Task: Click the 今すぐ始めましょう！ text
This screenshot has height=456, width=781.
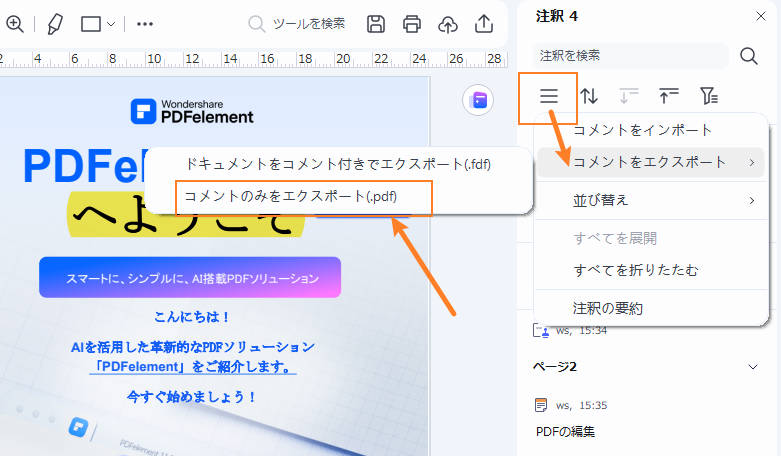Action: pos(192,397)
